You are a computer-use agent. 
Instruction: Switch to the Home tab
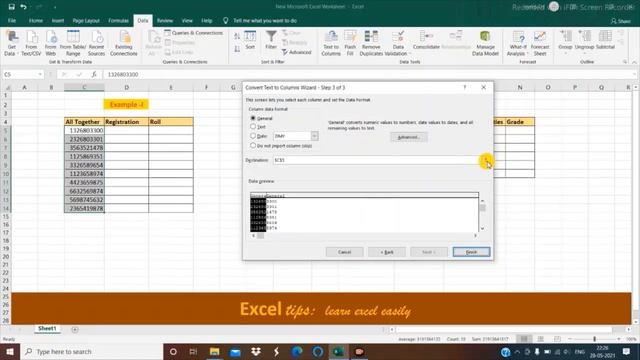[x=36, y=20]
